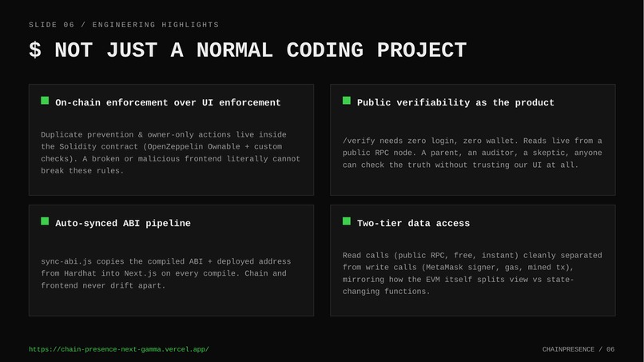Select the 'SLIDE 06 / ENGINEERING HIGHLIGHTS' header text
Image resolution: width=644 pixels, height=362 pixels.
(124, 25)
